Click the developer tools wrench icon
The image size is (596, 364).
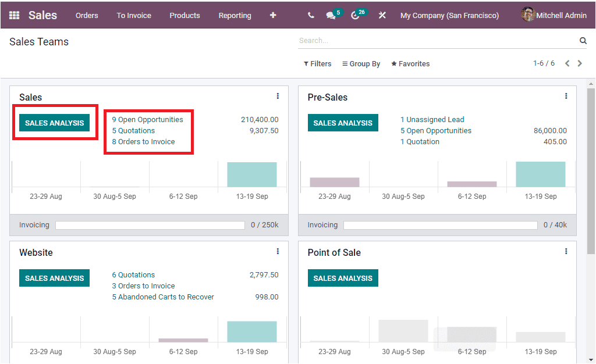(382, 15)
